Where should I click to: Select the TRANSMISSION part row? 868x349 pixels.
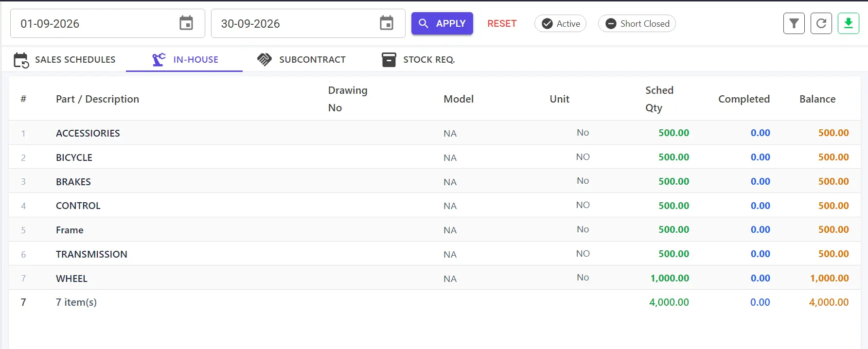point(435,254)
